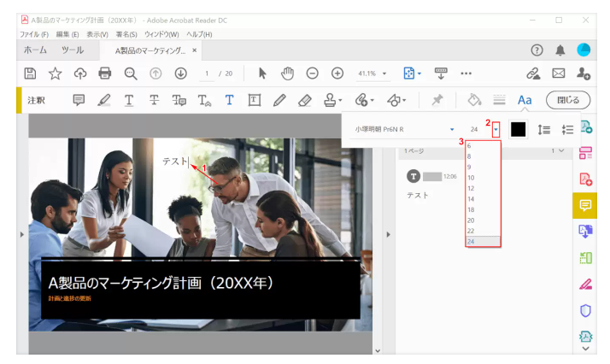Open the zoom level 41.1% dropdown
This screenshot has height=364, width=610.
coord(385,73)
